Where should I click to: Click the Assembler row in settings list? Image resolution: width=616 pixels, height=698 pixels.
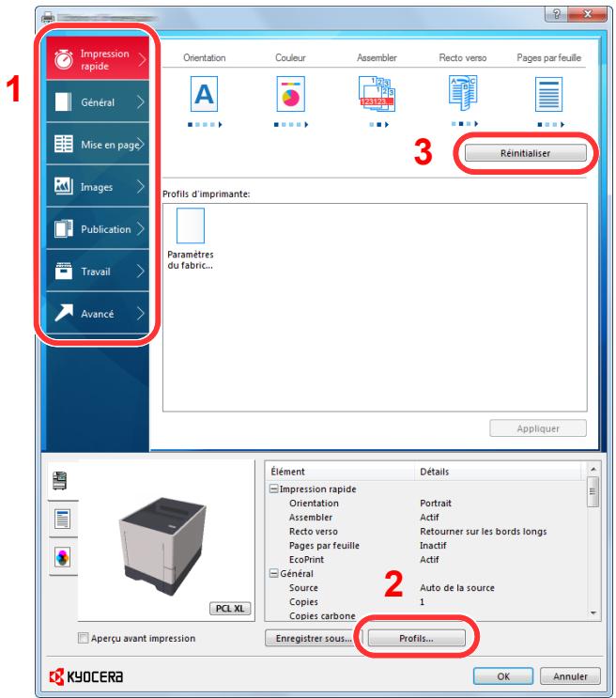(425, 518)
